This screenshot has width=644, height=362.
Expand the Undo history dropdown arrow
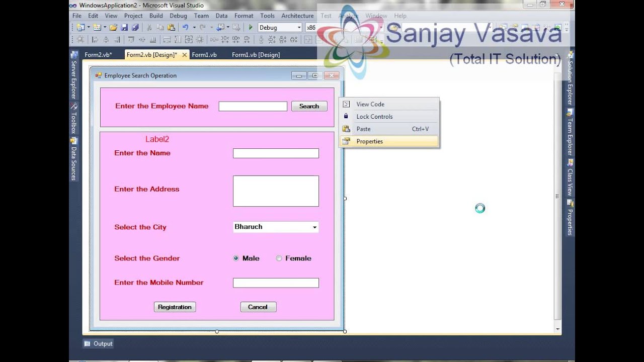coord(194,28)
